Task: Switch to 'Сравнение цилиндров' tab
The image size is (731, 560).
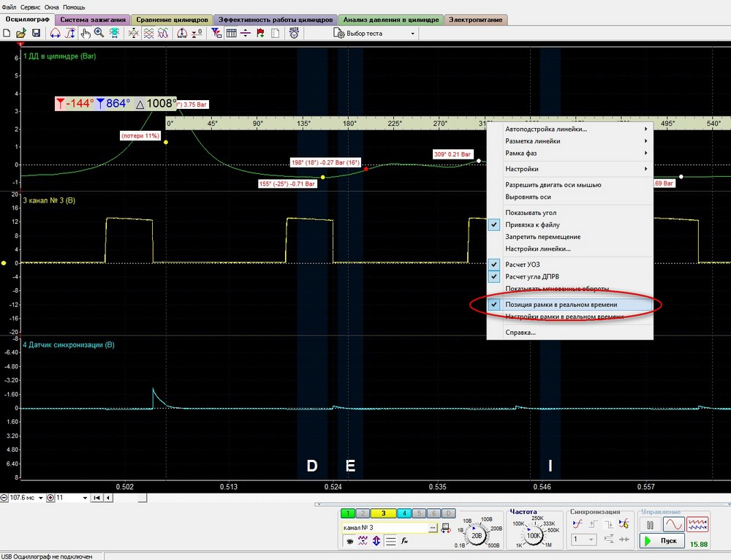Action: [x=172, y=20]
